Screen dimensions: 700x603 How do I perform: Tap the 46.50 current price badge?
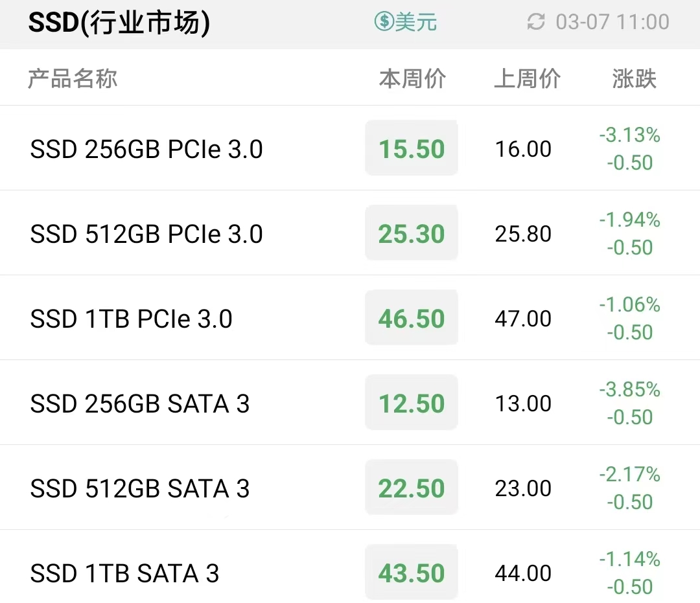412,317
